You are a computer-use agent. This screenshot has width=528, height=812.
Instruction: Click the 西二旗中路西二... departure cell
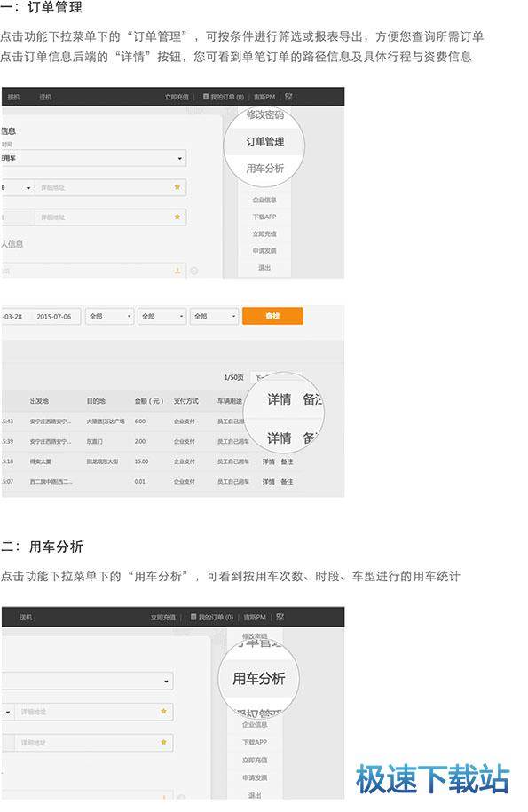51,482
